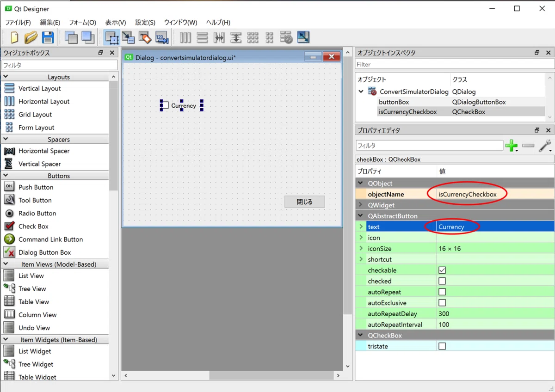Screen dimensions: 555x392
Task: Open a form file via folder icon
Action: (x=31, y=37)
